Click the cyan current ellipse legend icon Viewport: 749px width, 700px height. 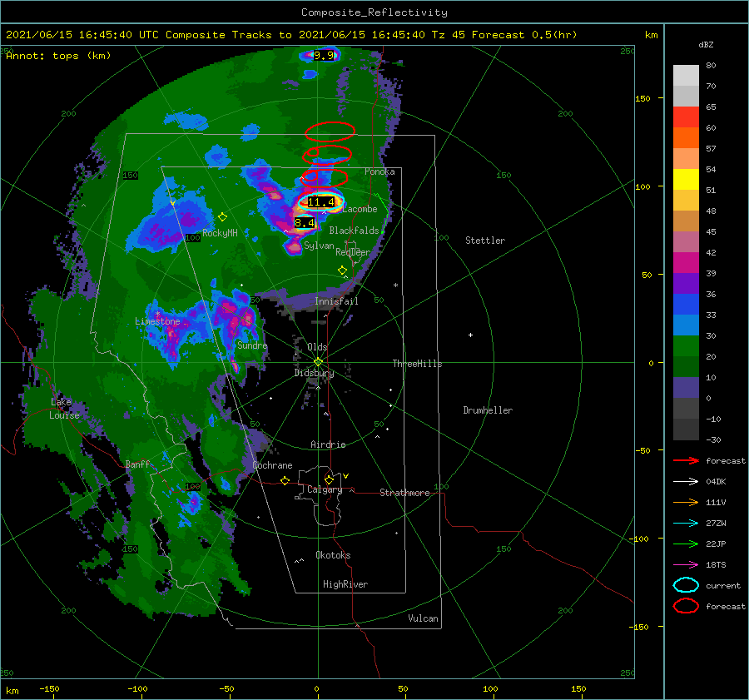[x=686, y=585]
